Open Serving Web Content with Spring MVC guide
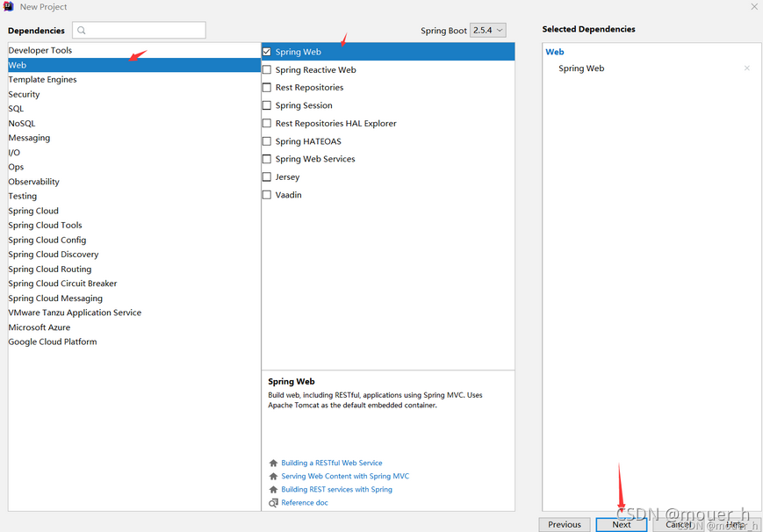Viewport: 763px width, 532px height. tap(345, 476)
